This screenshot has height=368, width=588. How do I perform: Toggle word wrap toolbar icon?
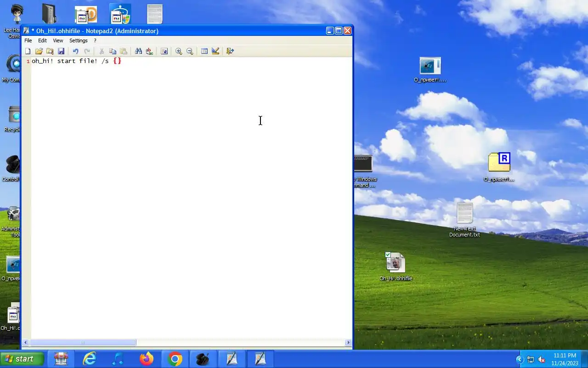click(x=164, y=51)
